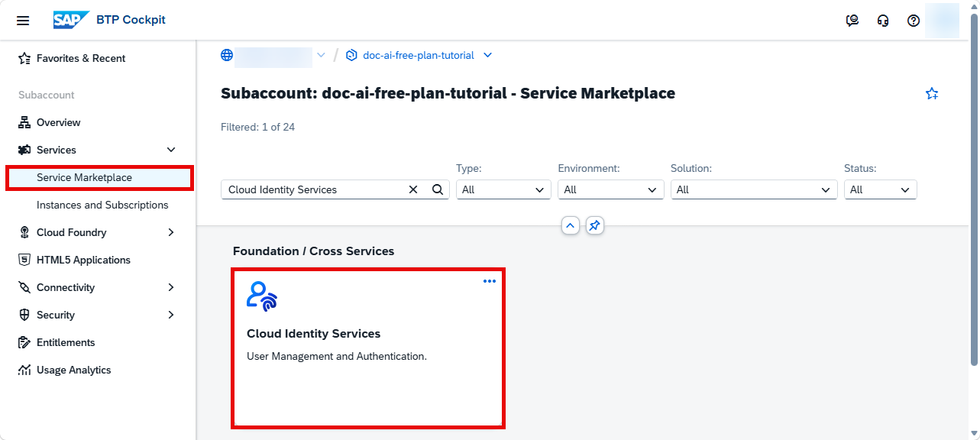Image resolution: width=980 pixels, height=440 pixels.
Task: Expand the Connectivity submenu chevron
Action: point(171,287)
